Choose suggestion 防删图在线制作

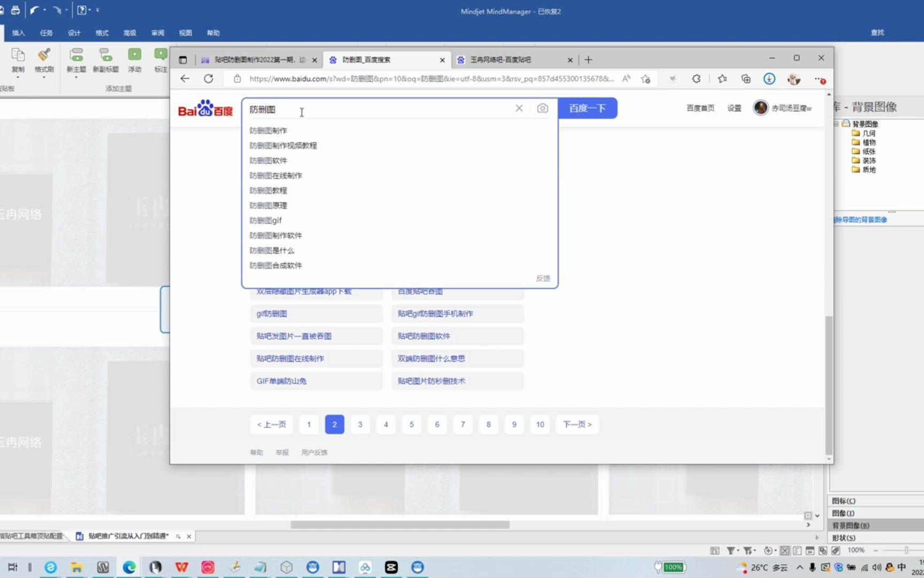[276, 176]
